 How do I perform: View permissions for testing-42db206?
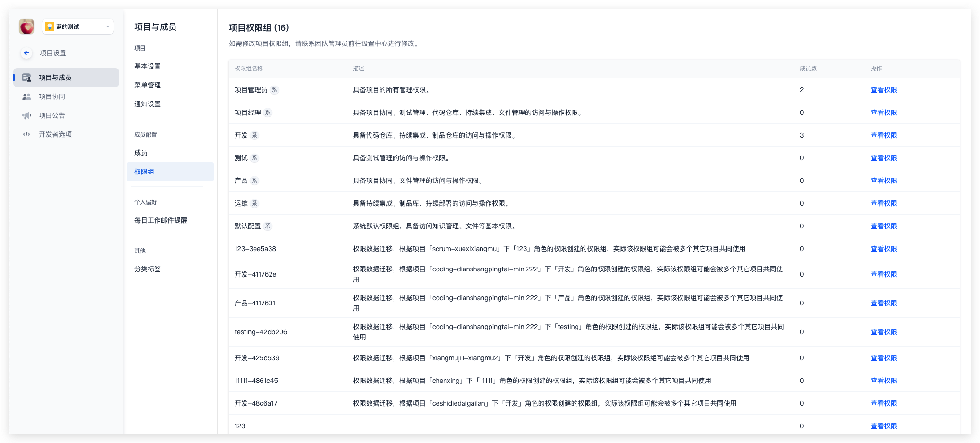[884, 332]
